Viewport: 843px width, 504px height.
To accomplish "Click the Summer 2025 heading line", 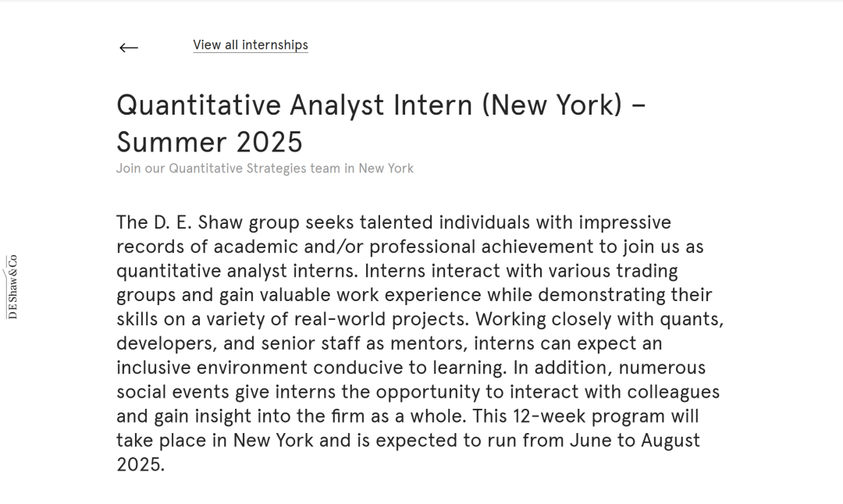I will pos(210,142).
